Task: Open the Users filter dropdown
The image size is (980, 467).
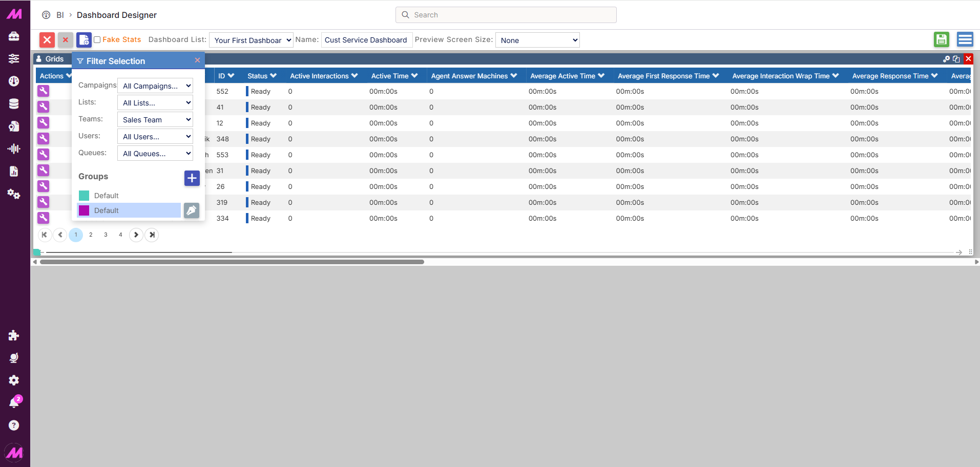Action: click(x=155, y=136)
